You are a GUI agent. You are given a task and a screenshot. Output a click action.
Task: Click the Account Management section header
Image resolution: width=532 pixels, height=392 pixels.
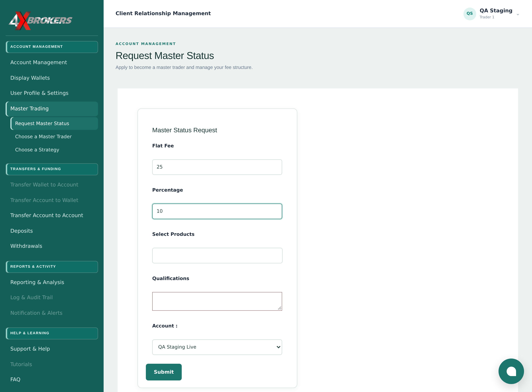(52, 47)
